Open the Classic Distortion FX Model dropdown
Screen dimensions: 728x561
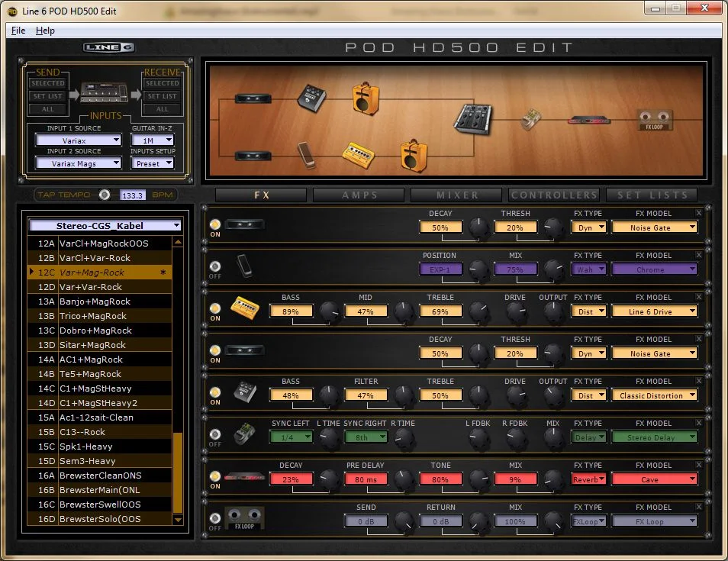point(654,395)
